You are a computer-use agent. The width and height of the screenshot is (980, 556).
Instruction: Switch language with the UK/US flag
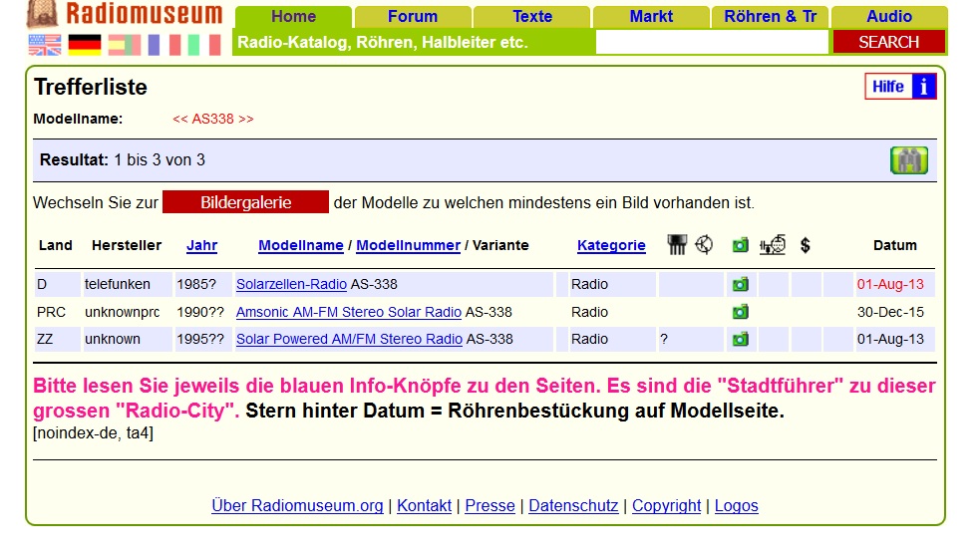pyautogui.click(x=45, y=45)
